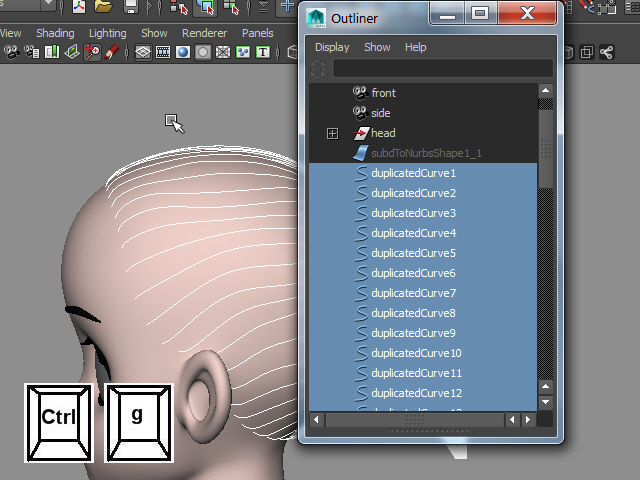Toggle smooth shade all sphere icon

[x=183, y=51]
